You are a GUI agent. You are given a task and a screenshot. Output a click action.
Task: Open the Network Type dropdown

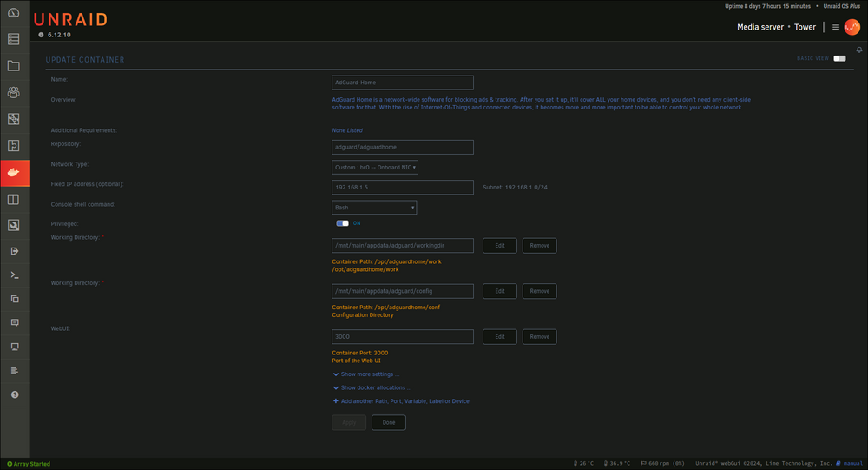(x=375, y=168)
